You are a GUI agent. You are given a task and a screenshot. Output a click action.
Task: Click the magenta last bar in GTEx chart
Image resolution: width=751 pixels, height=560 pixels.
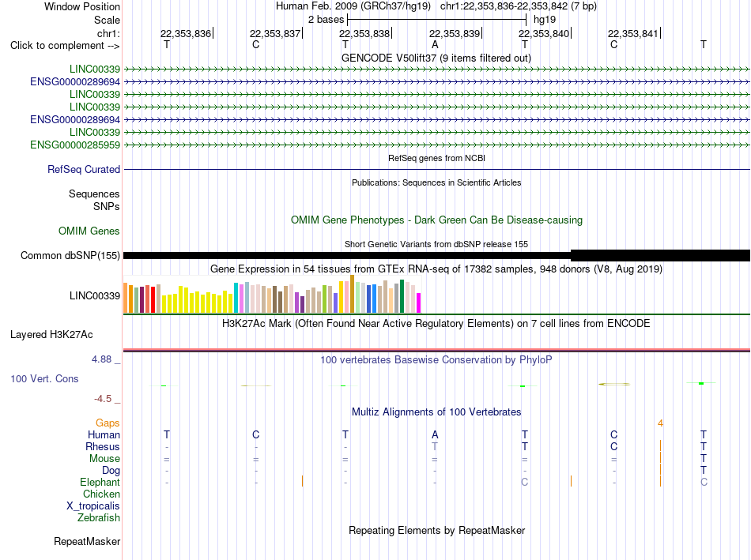[x=419, y=303]
